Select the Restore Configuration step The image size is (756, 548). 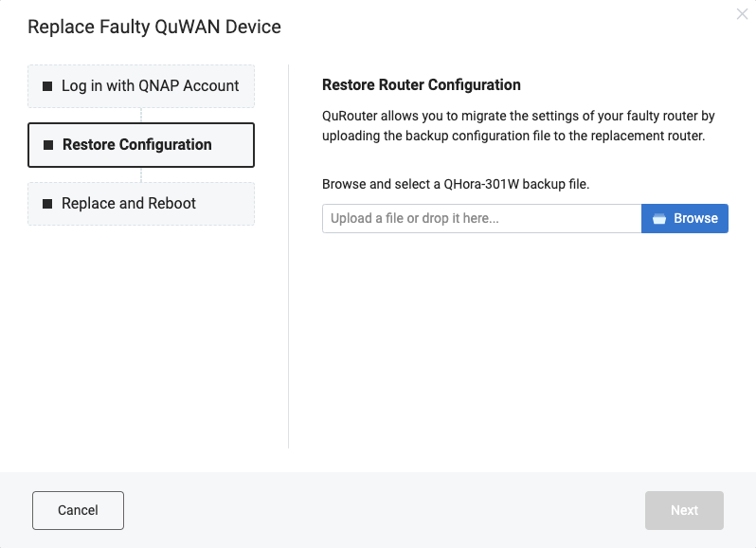click(x=141, y=145)
